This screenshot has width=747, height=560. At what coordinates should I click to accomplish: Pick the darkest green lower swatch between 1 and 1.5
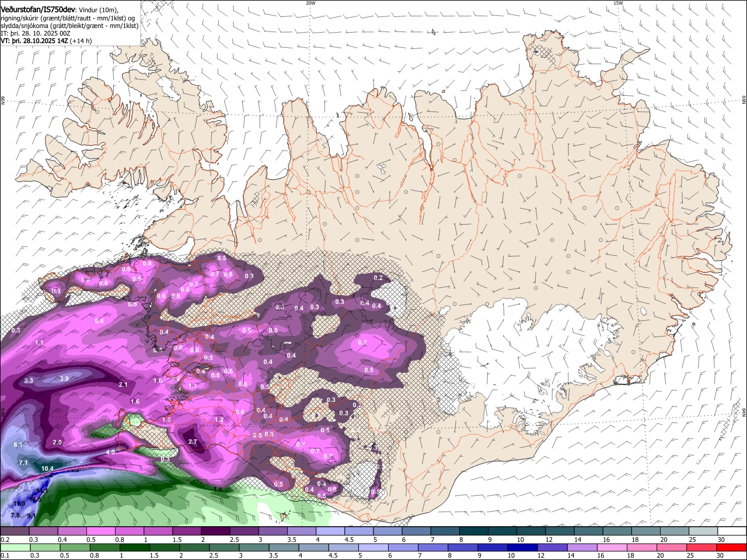(134, 548)
